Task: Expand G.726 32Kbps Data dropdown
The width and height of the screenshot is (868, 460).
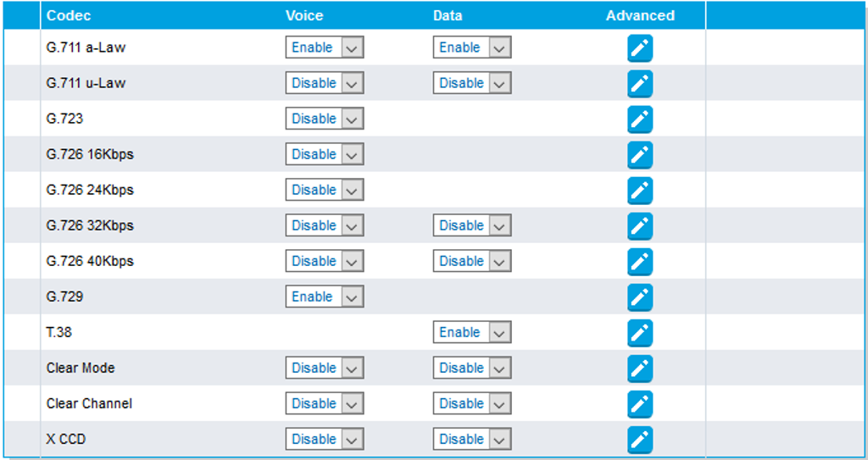Action: click(472, 226)
